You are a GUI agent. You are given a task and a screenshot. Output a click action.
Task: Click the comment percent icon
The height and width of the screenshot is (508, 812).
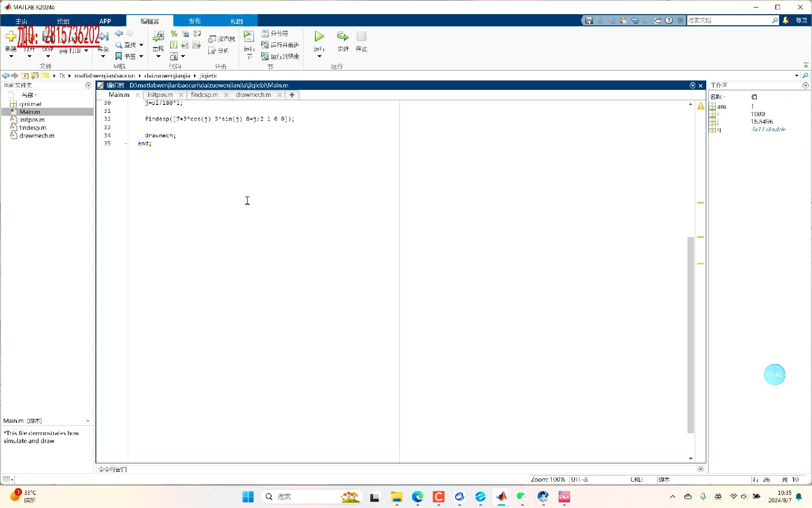click(174, 33)
